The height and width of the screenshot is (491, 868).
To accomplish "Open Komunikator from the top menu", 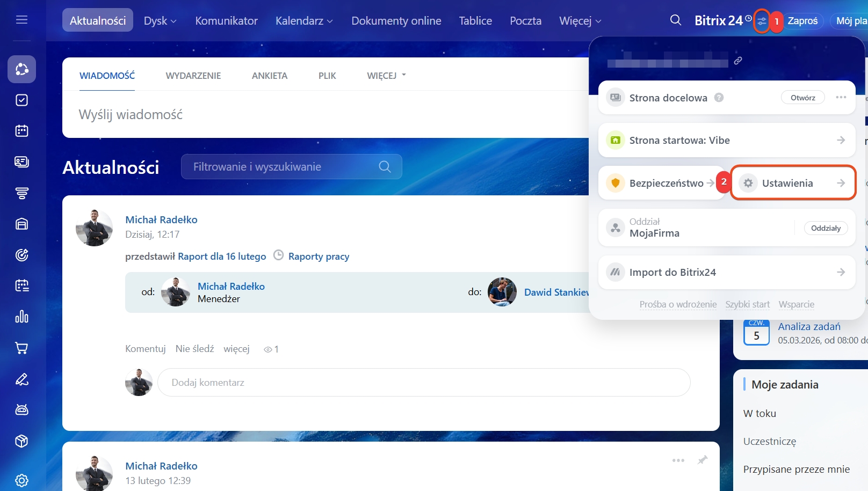I will point(226,21).
